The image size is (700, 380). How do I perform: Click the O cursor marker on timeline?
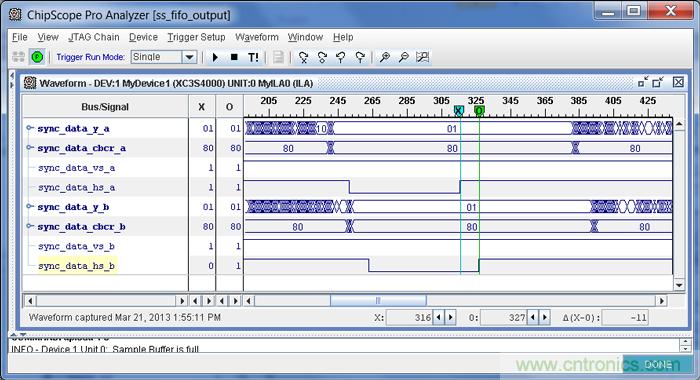(479, 110)
